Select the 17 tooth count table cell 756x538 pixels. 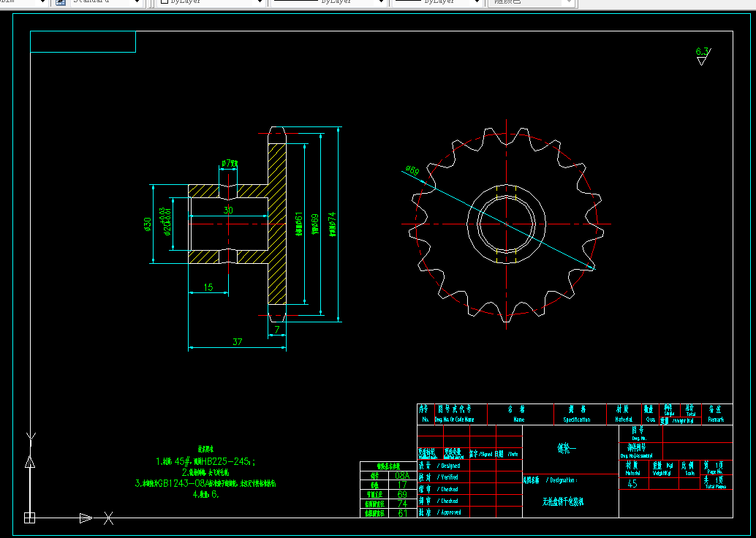pyautogui.click(x=402, y=485)
